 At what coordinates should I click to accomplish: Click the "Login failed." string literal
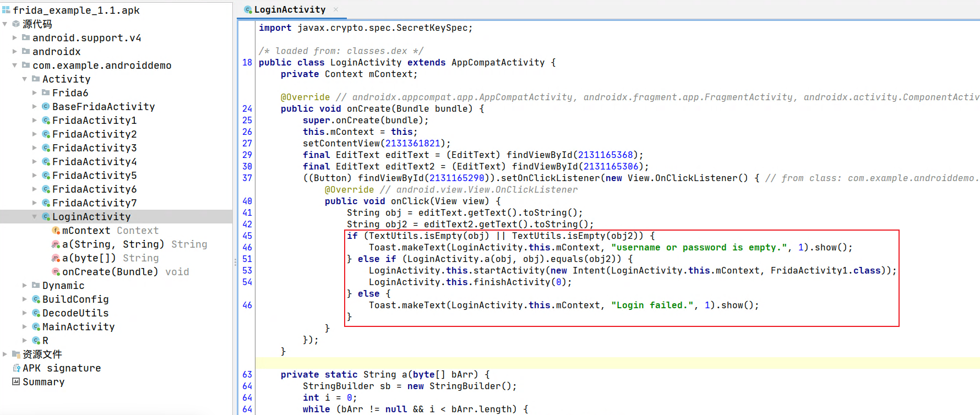(x=652, y=305)
